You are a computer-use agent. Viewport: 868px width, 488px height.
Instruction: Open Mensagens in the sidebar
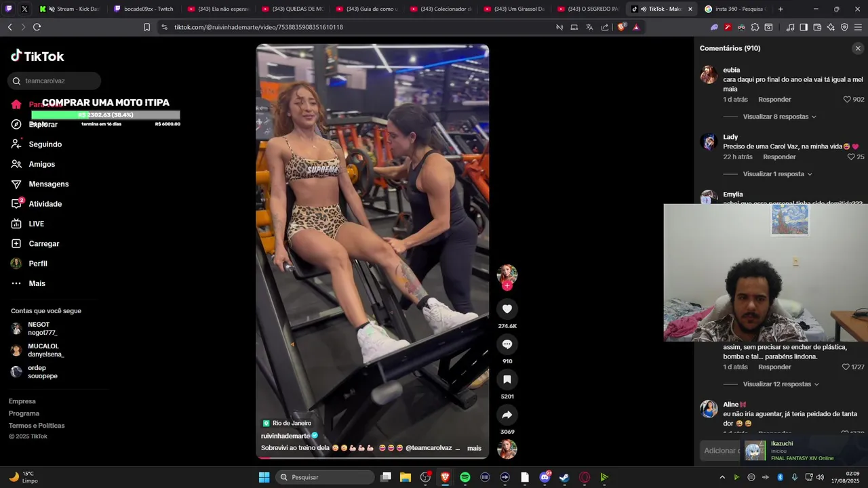click(48, 184)
